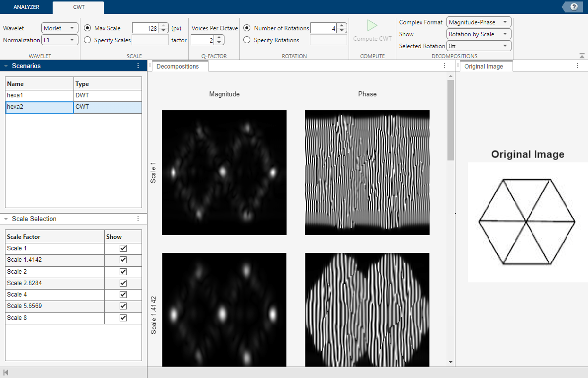Viewport: 588px width, 378px height.
Task: Collapse the toolstrip ribbon arrow
Action: pyautogui.click(x=582, y=56)
